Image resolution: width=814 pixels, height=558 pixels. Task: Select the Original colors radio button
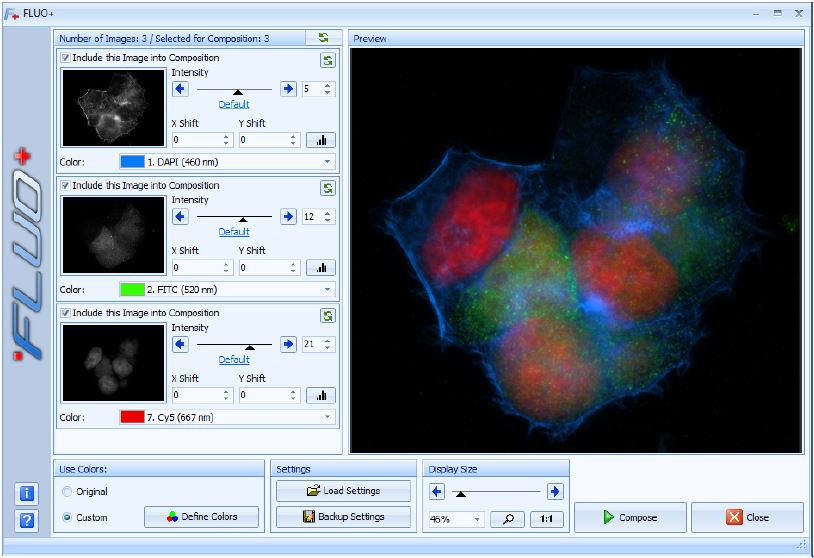[x=67, y=492]
